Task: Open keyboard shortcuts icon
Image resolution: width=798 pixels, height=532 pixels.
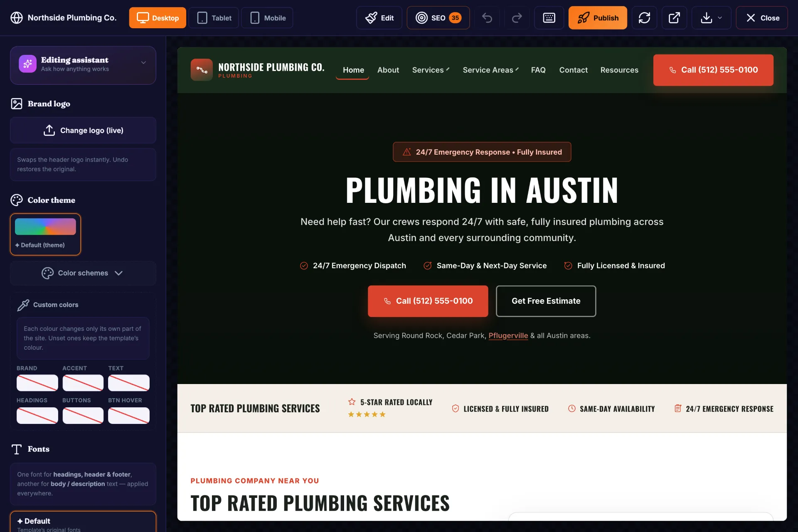Action: [549, 18]
